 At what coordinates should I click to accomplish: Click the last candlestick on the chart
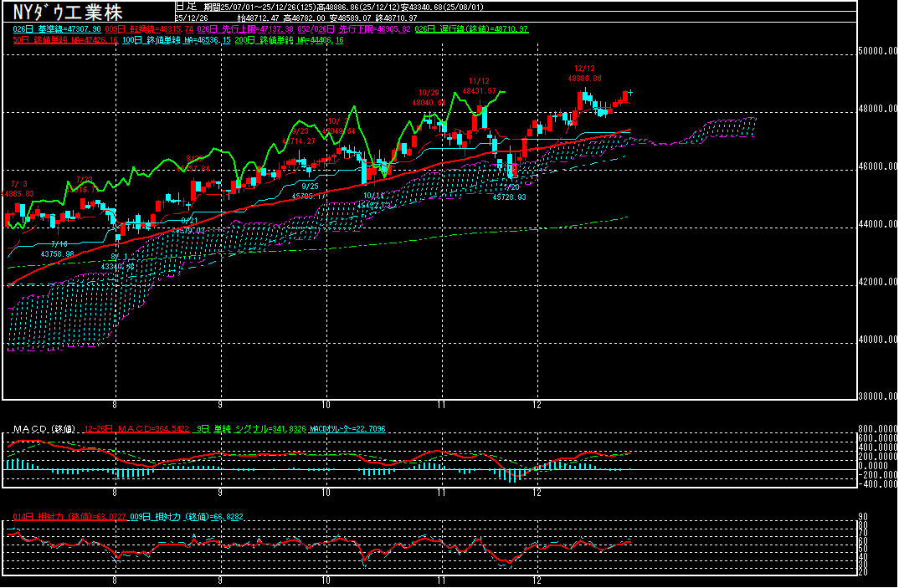(630, 93)
